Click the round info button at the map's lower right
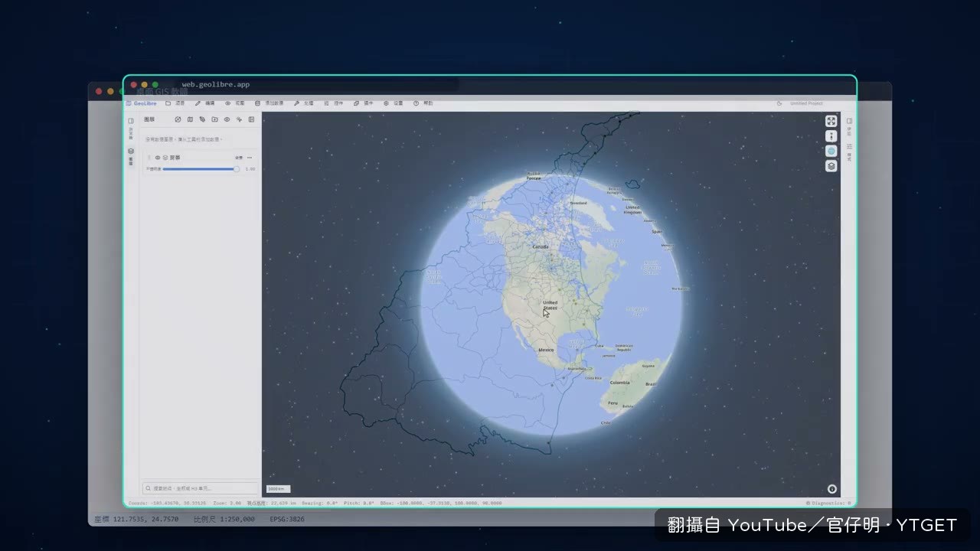The width and height of the screenshot is (980, 551). tap(832, 489)
